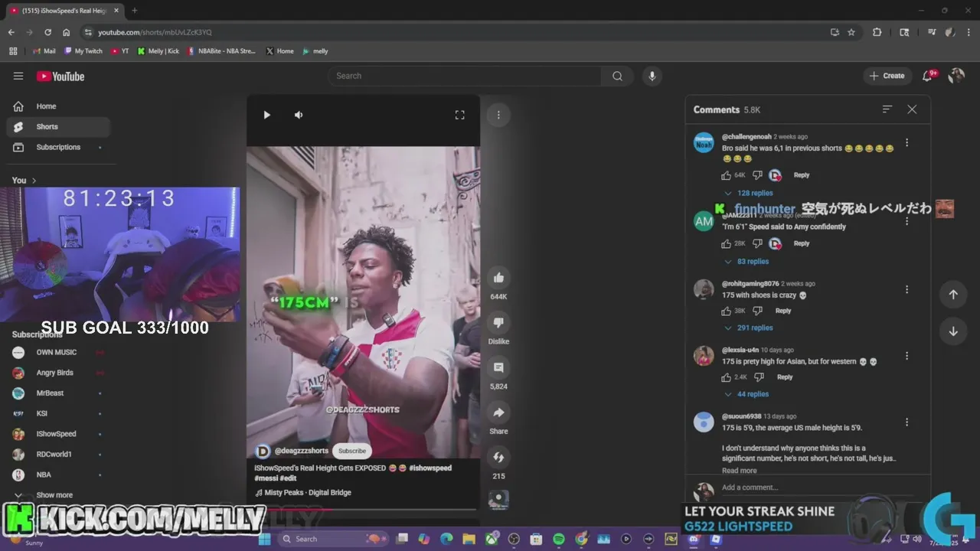Open Spotify from the taskbar
980x551 pixels.
(558, 540)
